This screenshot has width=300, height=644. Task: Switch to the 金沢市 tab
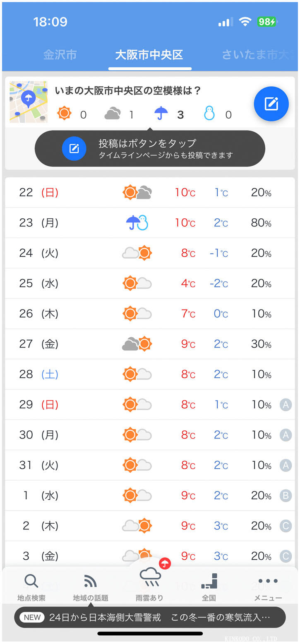pyautogui.click(x=60, y=55)
